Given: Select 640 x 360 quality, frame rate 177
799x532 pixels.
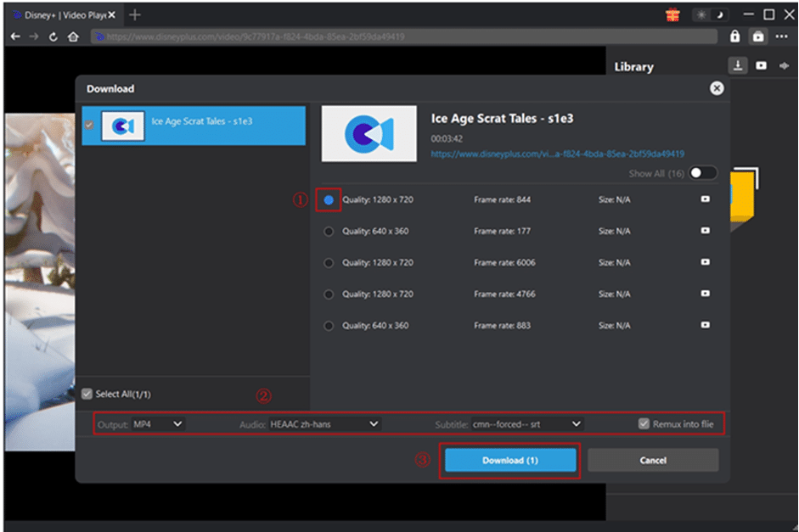Looking at the screenshot, I should pyautogui.click(x=329, y=231).
